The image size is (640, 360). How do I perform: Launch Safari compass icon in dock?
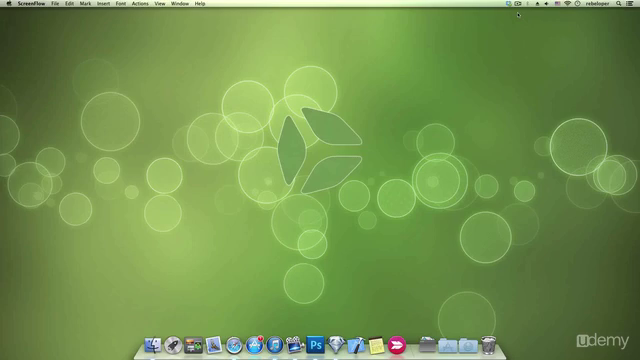[234, 345]
